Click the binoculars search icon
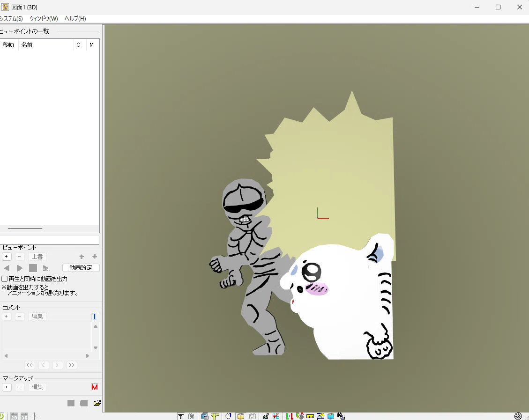529x420 pixels. 341,416
